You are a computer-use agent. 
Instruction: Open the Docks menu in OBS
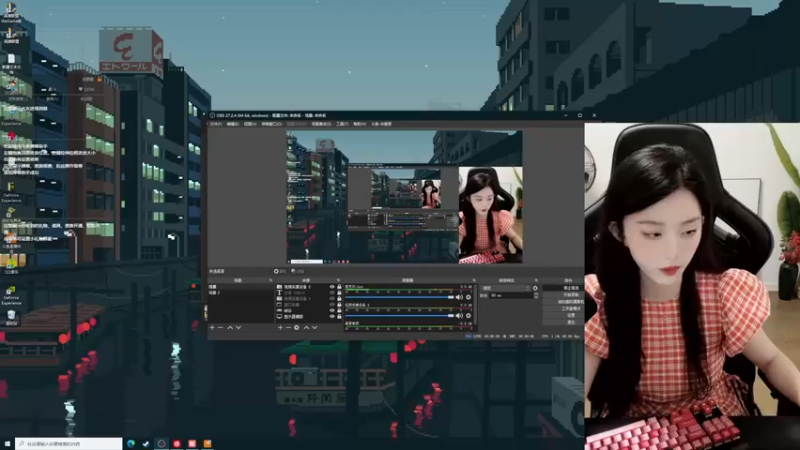click(x=271, y=124)
